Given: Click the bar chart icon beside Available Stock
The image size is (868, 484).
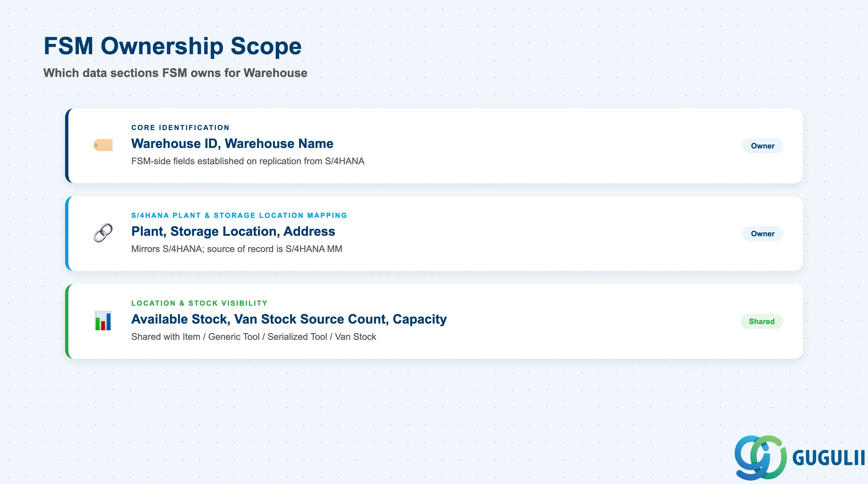Looking at the screenshot, I should pos(103,321).
